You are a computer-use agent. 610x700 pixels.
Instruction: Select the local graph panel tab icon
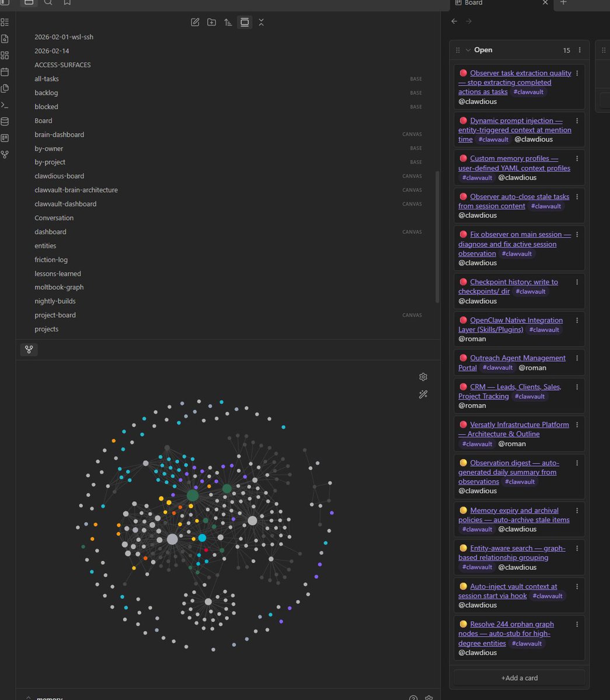click(x=29, y=349)
